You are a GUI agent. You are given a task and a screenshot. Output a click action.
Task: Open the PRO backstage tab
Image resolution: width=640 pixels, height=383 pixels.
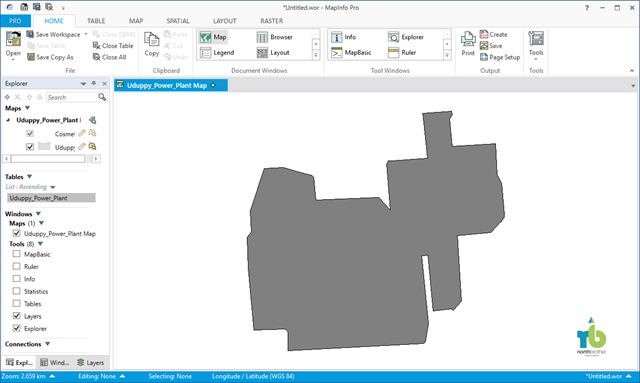click(15, 21)
